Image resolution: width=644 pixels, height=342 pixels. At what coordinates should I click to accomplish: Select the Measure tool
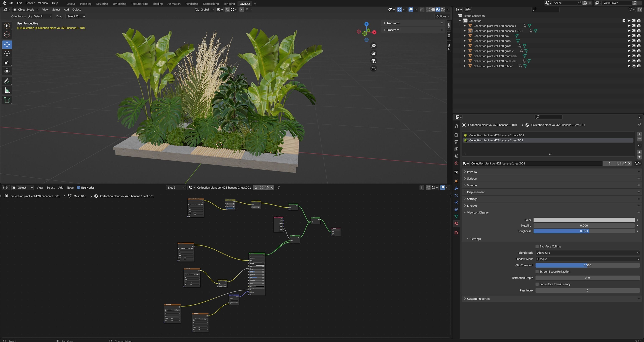7,90
